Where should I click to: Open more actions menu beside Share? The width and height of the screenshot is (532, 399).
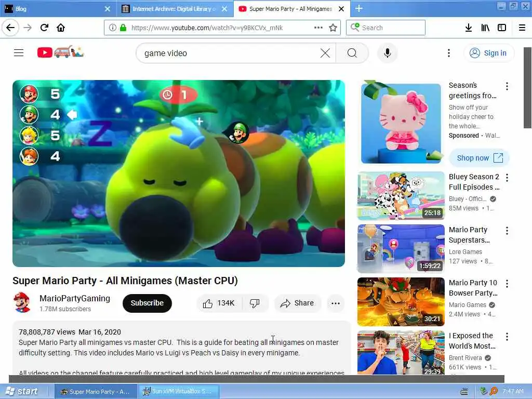[336, 303]
